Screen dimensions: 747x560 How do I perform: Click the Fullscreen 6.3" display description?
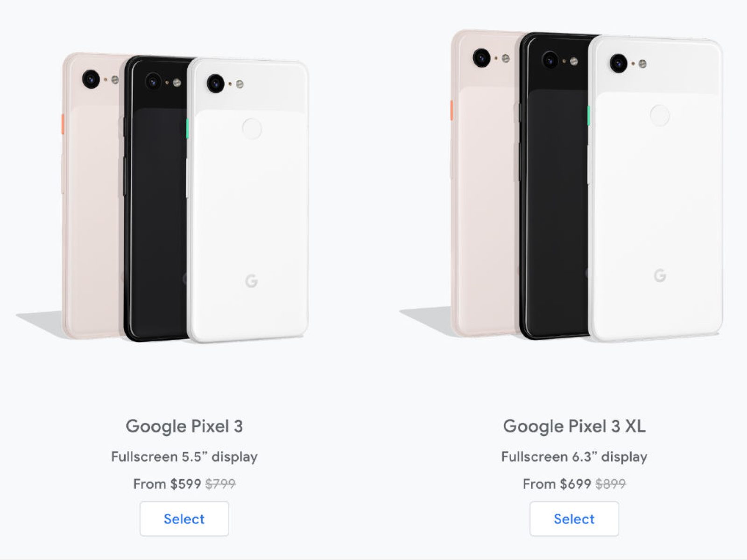click(x=574, y=456)
